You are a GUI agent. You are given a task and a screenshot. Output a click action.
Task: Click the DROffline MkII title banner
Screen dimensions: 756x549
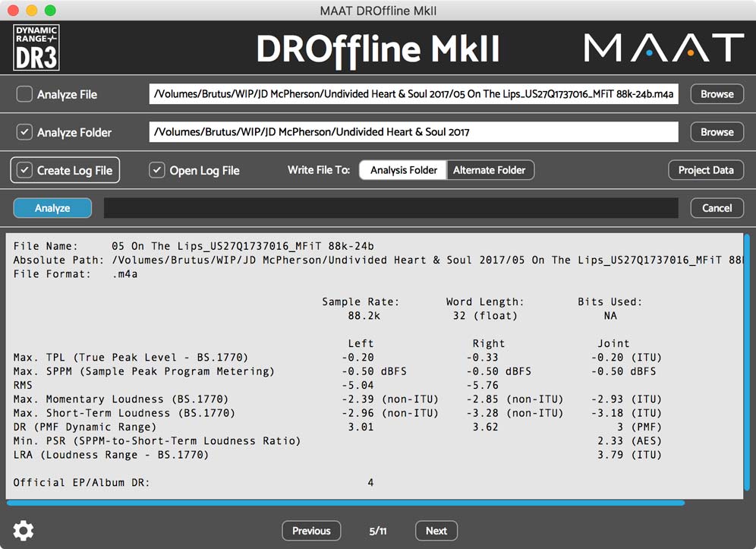pos(378,49)
